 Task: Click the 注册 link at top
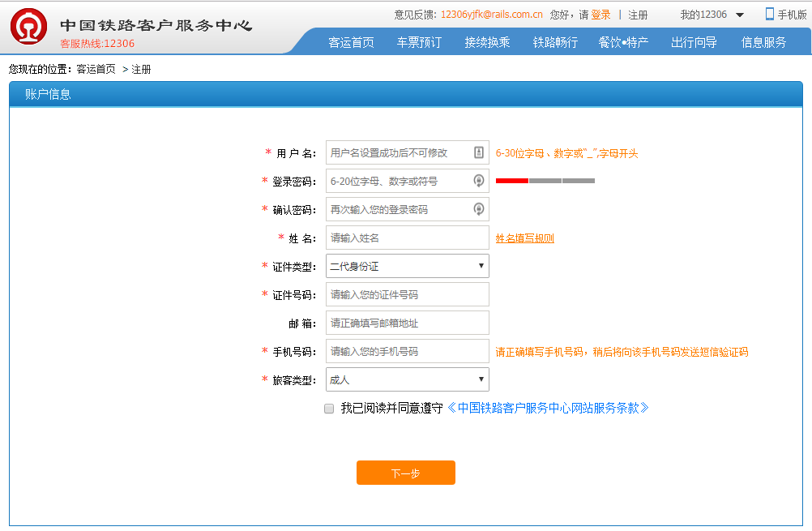pyautogui.click(x=638, y=15)
